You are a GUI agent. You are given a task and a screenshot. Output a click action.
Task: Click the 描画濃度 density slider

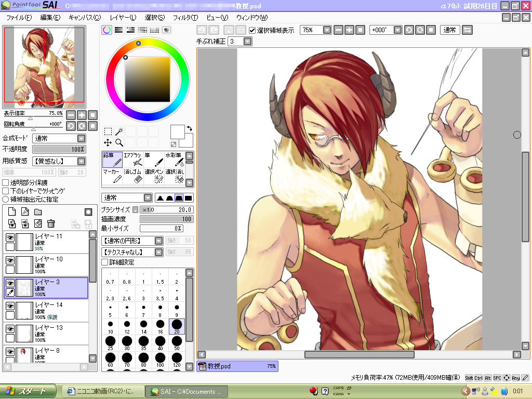[167, 219]
